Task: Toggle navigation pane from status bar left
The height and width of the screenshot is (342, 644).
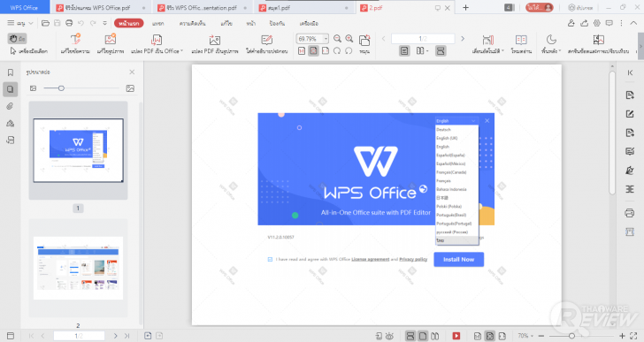Action: [11, 336]
